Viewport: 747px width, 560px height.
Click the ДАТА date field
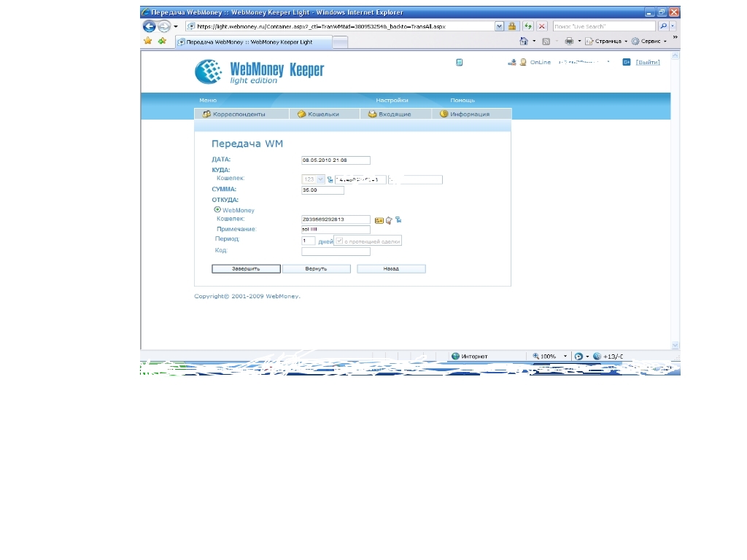pyautogui.click(x=336, y=160)
